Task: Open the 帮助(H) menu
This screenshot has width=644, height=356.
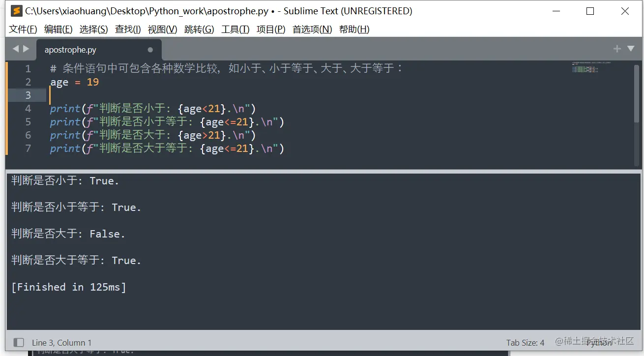Action: click(354, 30)
